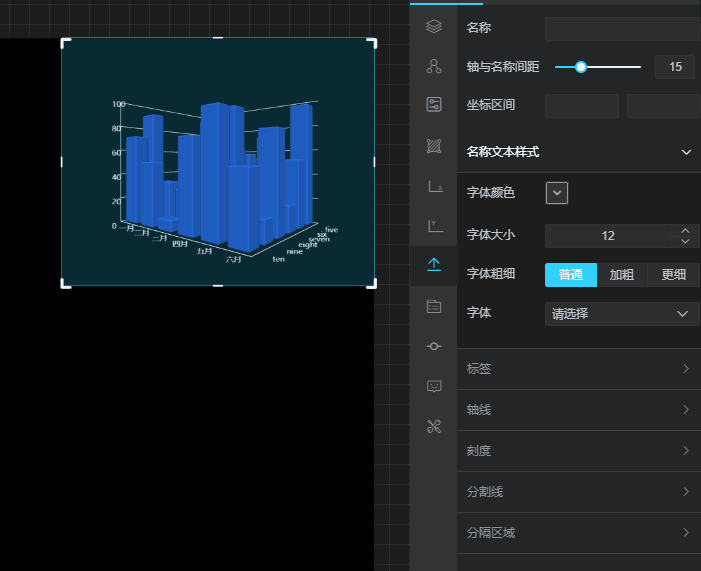Select 加粗 font weight
The height and width of the screenshot is (571, 701).
(622, 275)
